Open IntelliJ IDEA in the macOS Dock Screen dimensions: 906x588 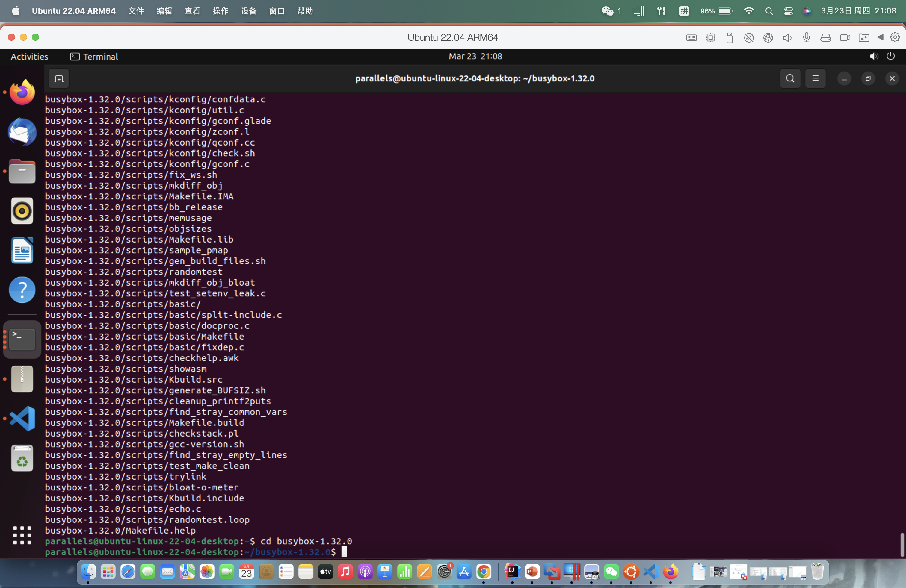click(x=512, y=572)
